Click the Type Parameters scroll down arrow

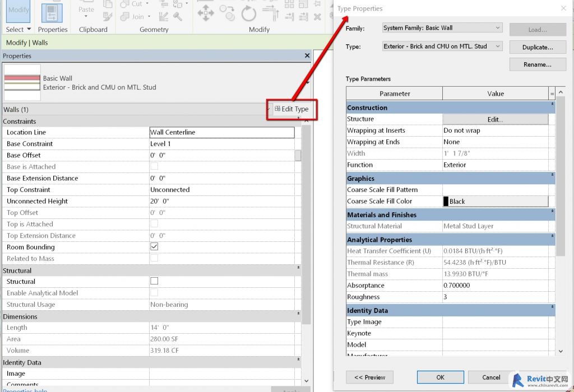561,351
